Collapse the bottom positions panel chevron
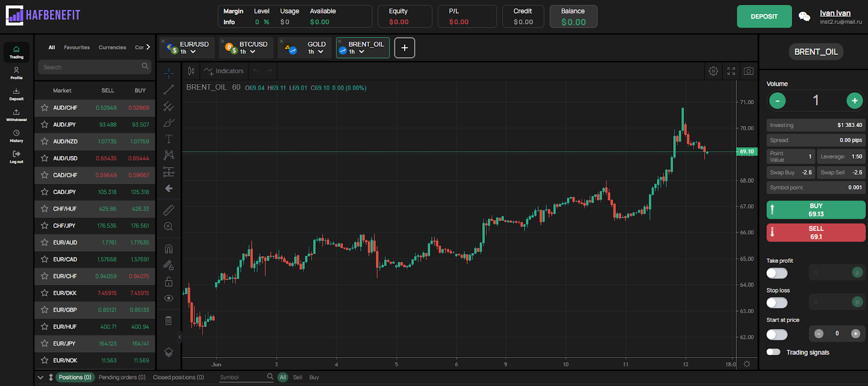Screen dimensions: 868x386 40,377
